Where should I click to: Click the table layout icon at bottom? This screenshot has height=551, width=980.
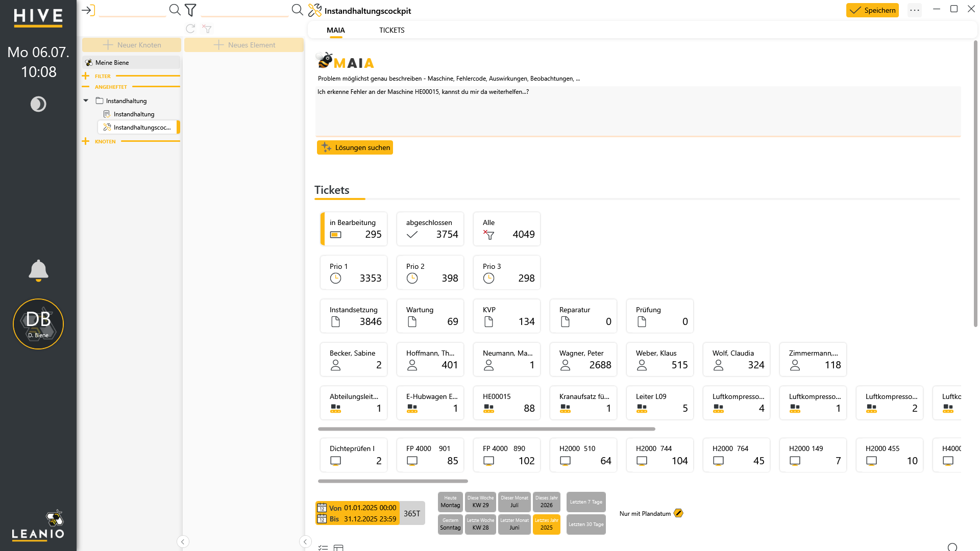[x=338, y=547]
